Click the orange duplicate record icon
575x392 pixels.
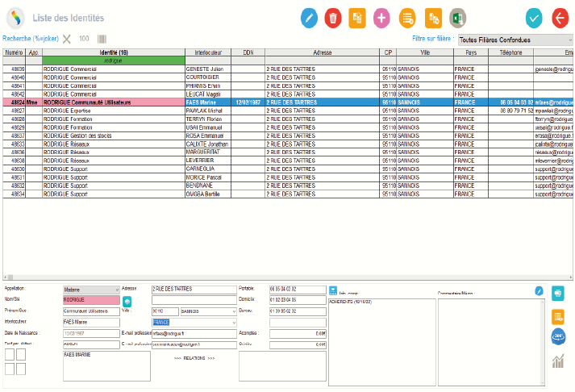pos(357,18)
